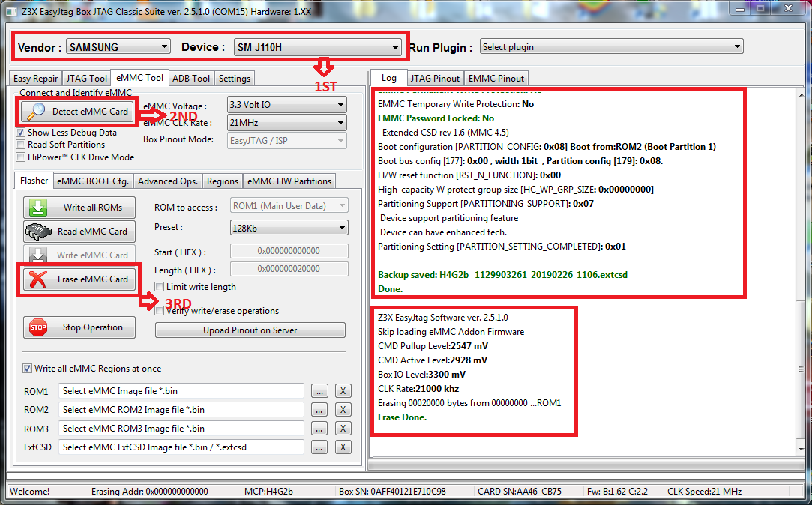Browse for ROM1 image file

(319, 391)
